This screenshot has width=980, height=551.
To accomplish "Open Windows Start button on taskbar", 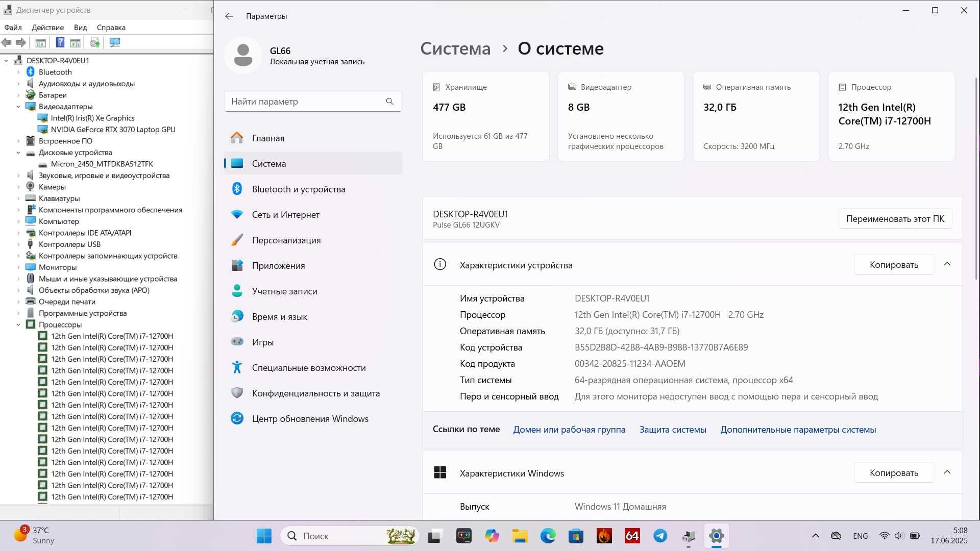I will [x=264, y=536].
